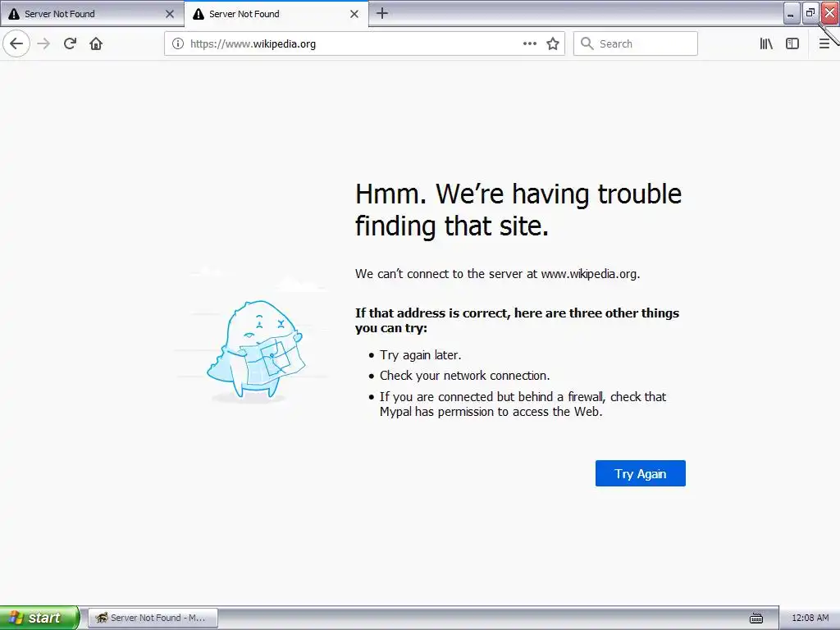Bookmark this page with the star
This screenshot has width=840, height=630.
[553, 43]
